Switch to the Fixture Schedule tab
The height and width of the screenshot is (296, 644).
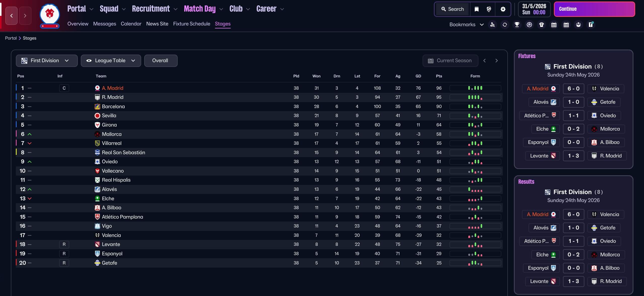(192, 24)
